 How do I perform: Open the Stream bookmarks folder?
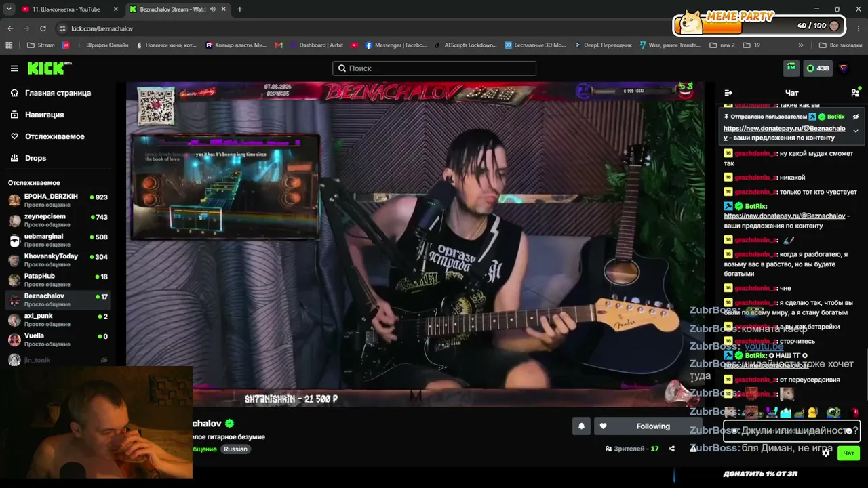41,45
